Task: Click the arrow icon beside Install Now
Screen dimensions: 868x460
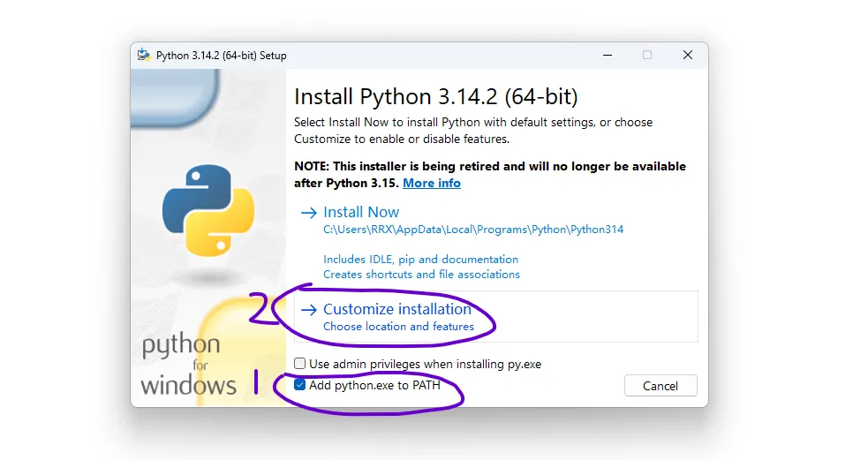Action: pyautogui.click(x=308, y=213)
